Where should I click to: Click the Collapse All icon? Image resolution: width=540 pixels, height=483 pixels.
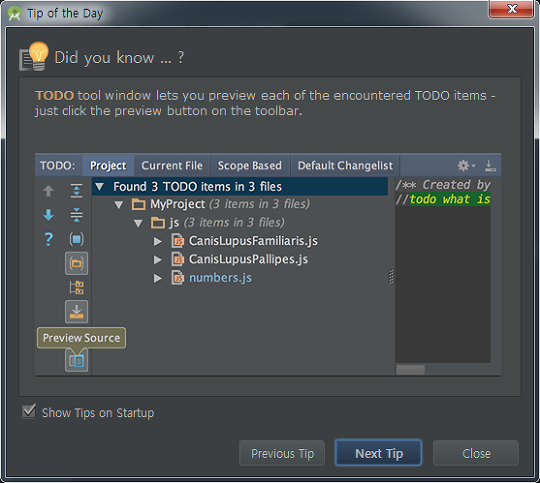[x=76, y=215]
